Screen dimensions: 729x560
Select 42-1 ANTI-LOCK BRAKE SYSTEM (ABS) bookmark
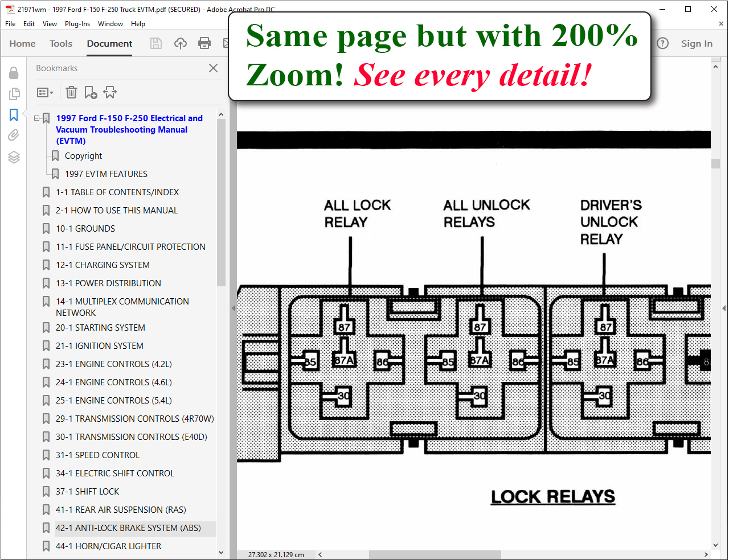click(128, 528)
